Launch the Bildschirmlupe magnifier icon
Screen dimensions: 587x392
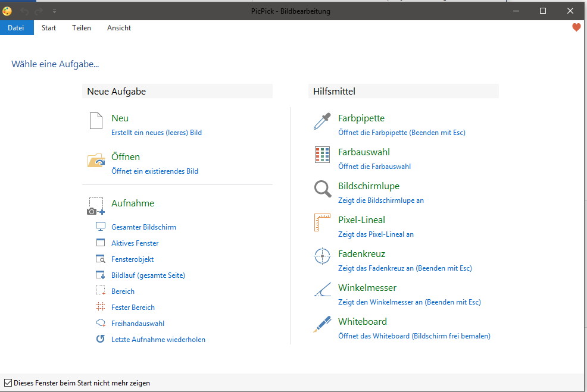(x=322, y=189)
